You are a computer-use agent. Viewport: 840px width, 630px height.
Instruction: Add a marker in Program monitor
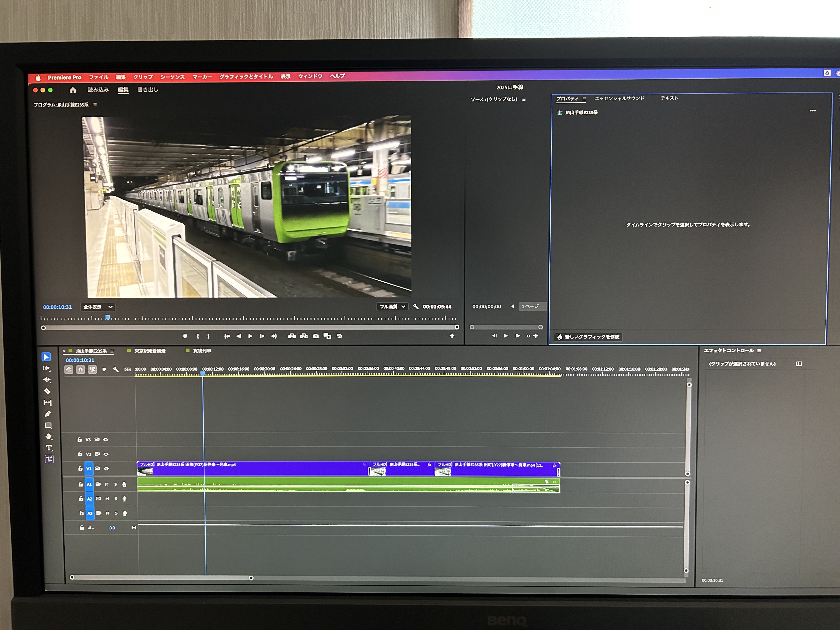coord(185,336)
